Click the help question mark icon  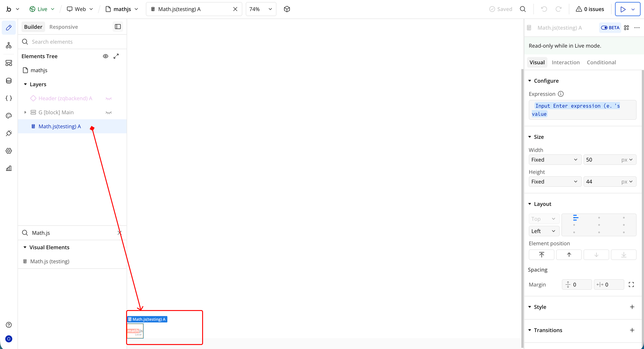[x=9, y=325]
